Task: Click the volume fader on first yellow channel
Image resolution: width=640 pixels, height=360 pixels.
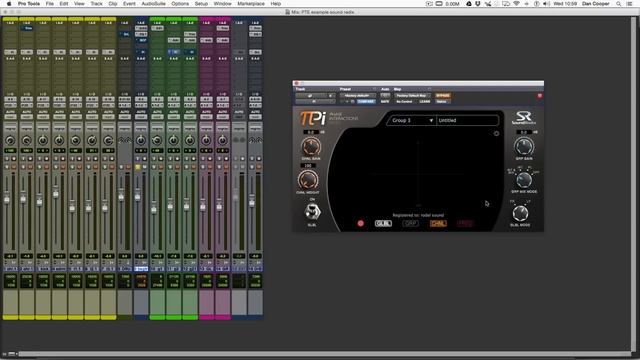Action: coord(7,199)
